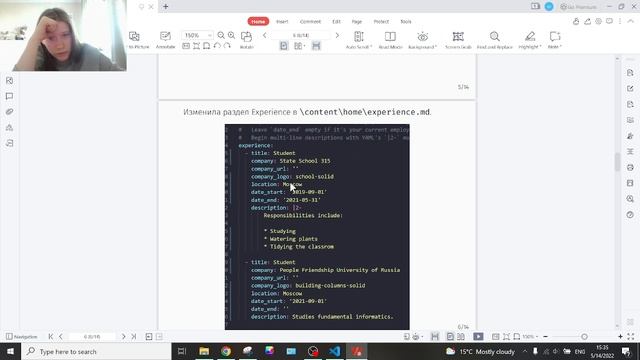Screen dimensions: 640x360
Task: Open the status bar zoom percent dropdown
Action: tap(530, 337)
